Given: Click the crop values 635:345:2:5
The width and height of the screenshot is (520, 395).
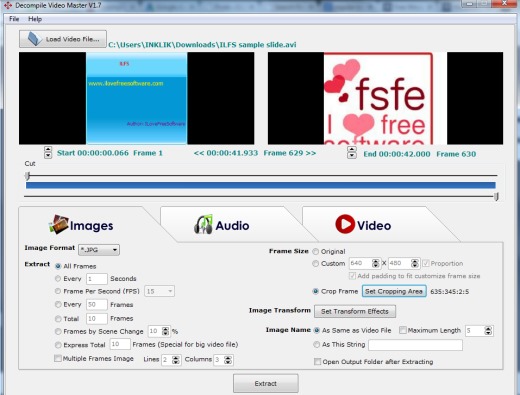Looking at the screenshot, I should (450, 292).
